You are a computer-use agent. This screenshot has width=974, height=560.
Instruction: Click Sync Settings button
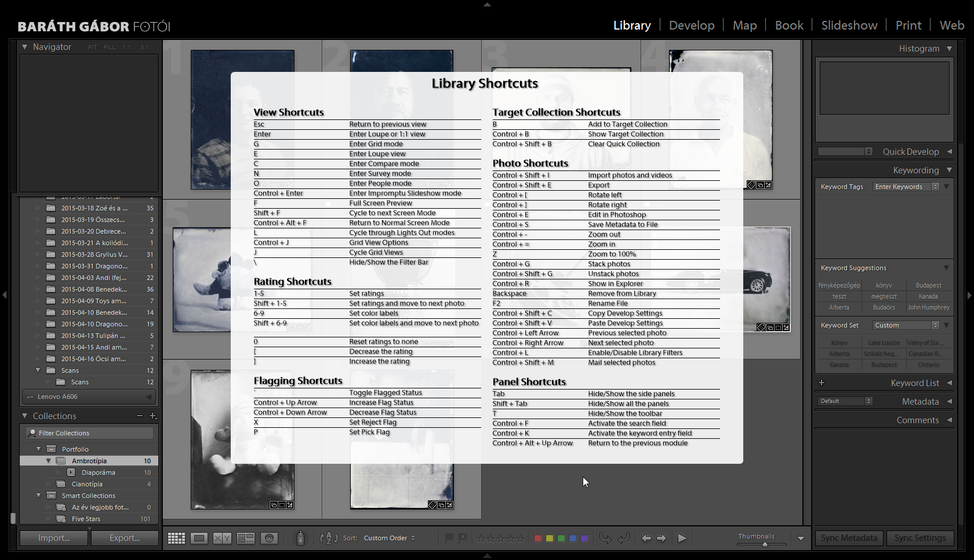pyautogui.click(x=920, y=538)
